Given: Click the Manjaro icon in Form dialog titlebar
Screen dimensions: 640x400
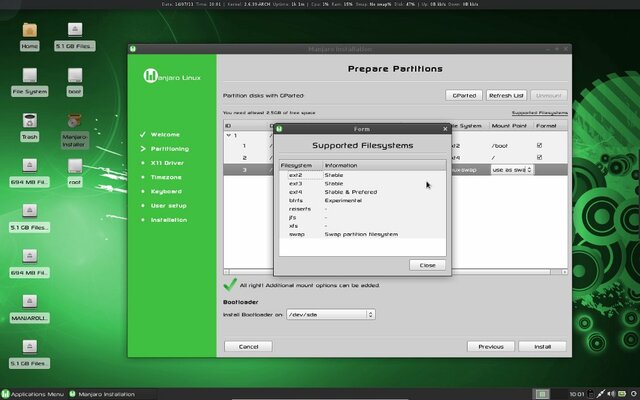Looking at the screenshot, I should (279, 129).
